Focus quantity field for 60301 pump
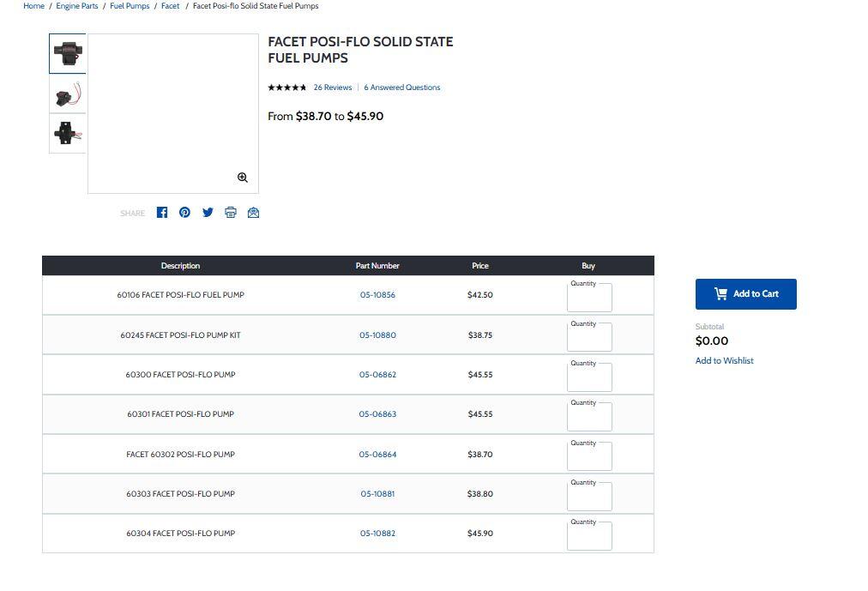 589,417
